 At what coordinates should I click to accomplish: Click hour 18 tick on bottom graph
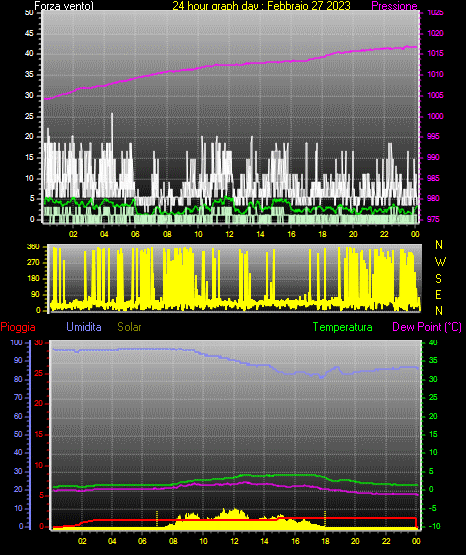(325, 541)
